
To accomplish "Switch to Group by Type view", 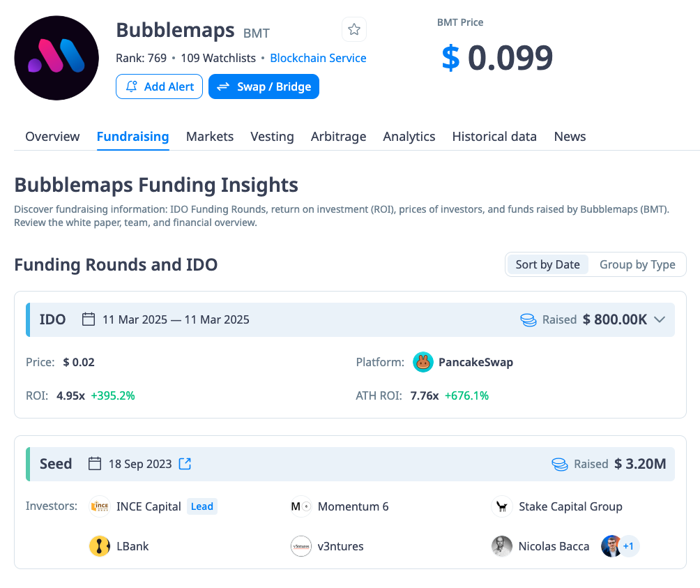I will point(637,264).
